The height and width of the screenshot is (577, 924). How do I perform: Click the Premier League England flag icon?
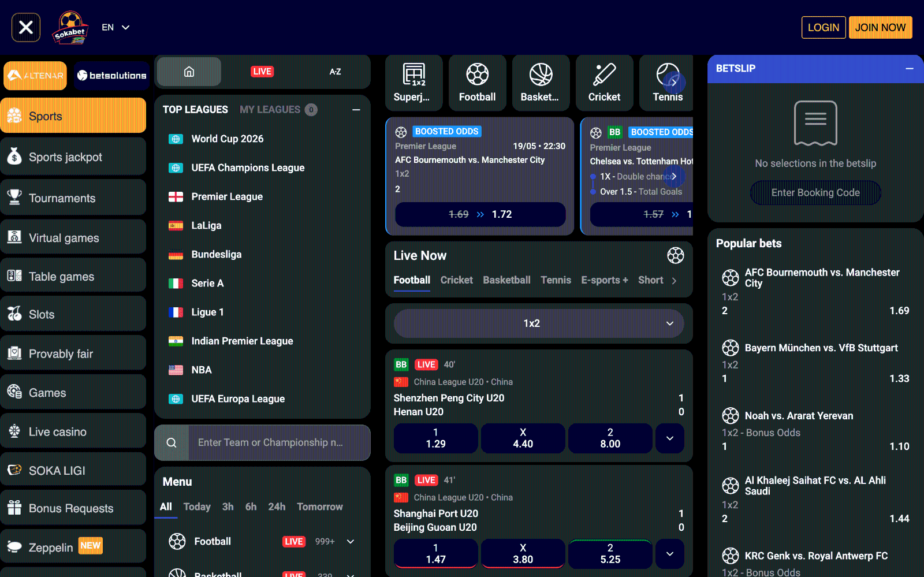coord(176,197)
